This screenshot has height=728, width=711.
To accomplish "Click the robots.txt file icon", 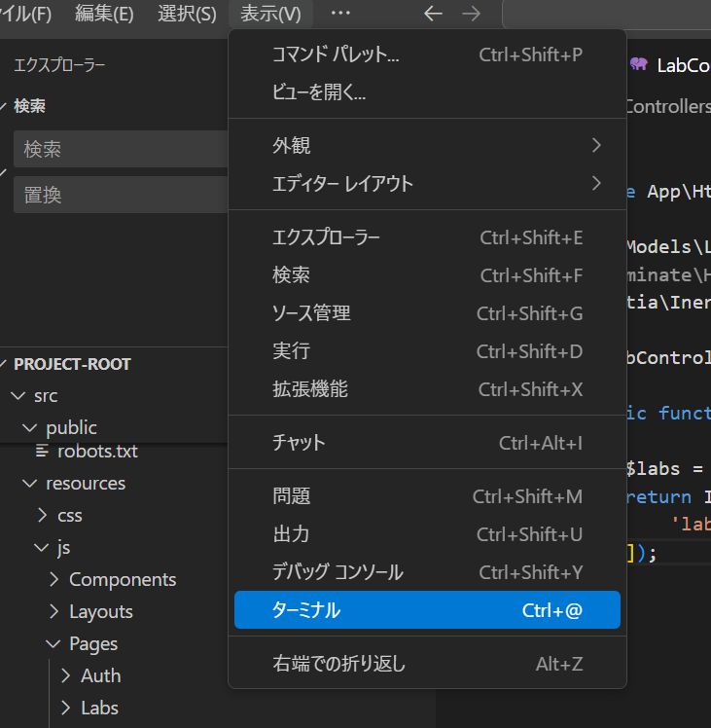I will pos(42,451).
